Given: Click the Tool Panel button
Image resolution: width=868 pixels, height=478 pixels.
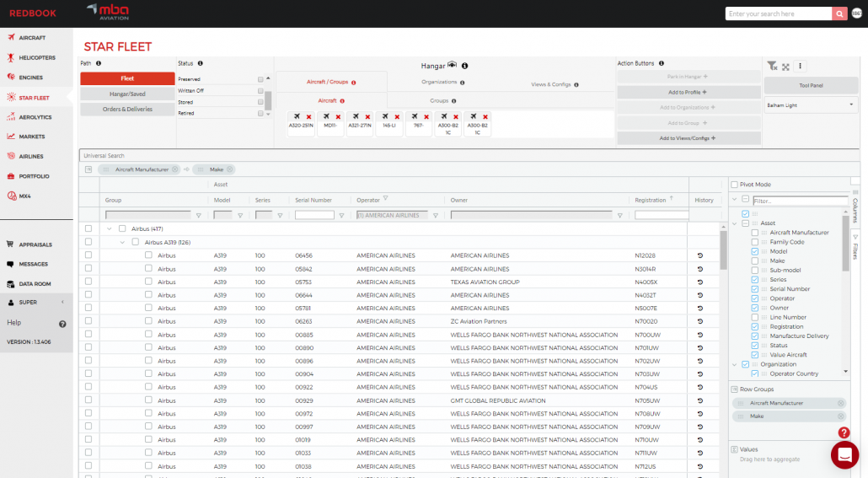Looking at the screenshot, I should click(811, 85).
